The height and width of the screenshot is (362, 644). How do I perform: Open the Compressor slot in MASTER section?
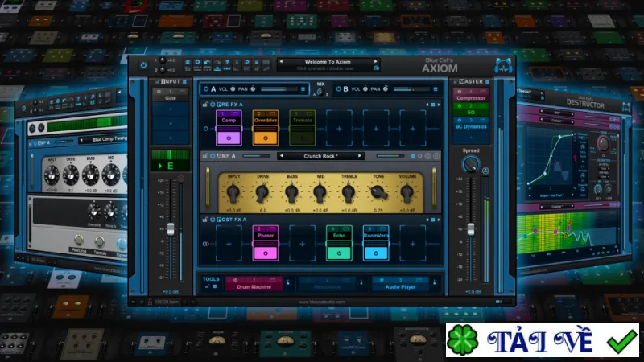[471, 95]
